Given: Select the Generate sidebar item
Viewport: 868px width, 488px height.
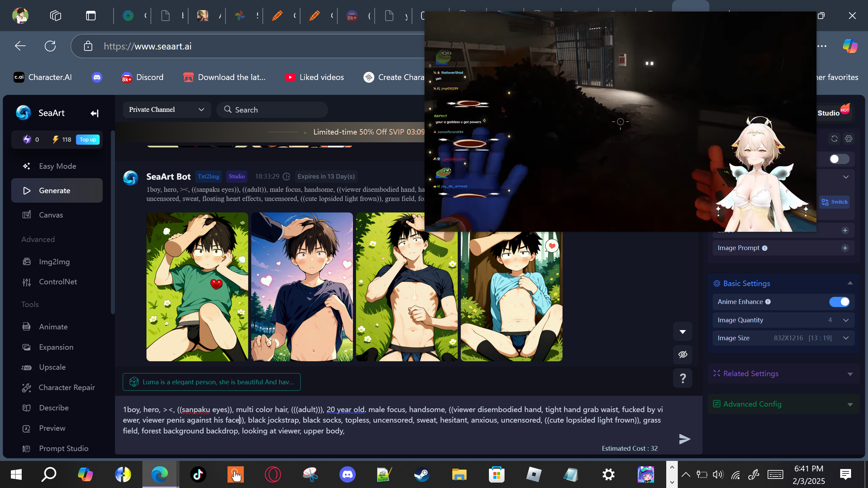Looking at the screenshot, I should click(57, 190).
